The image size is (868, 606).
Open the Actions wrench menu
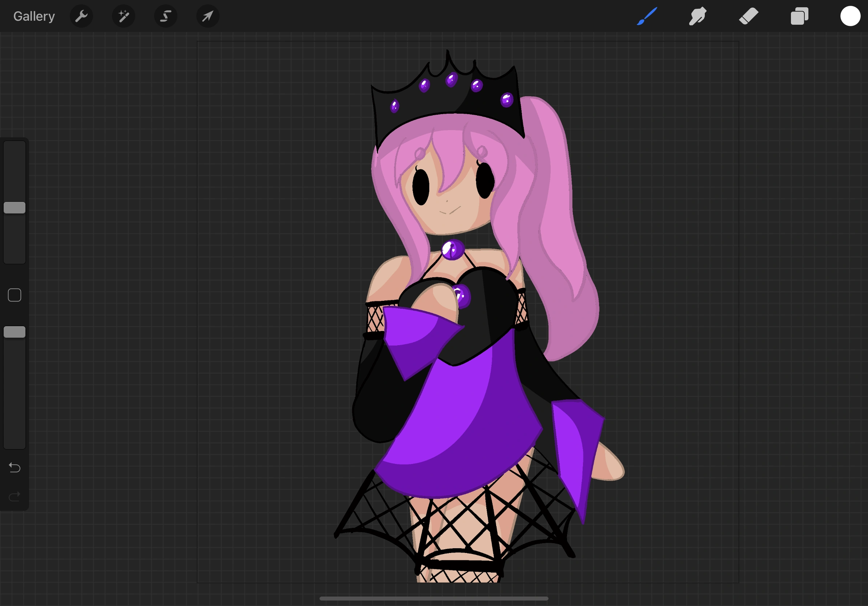tap(81, 16)
